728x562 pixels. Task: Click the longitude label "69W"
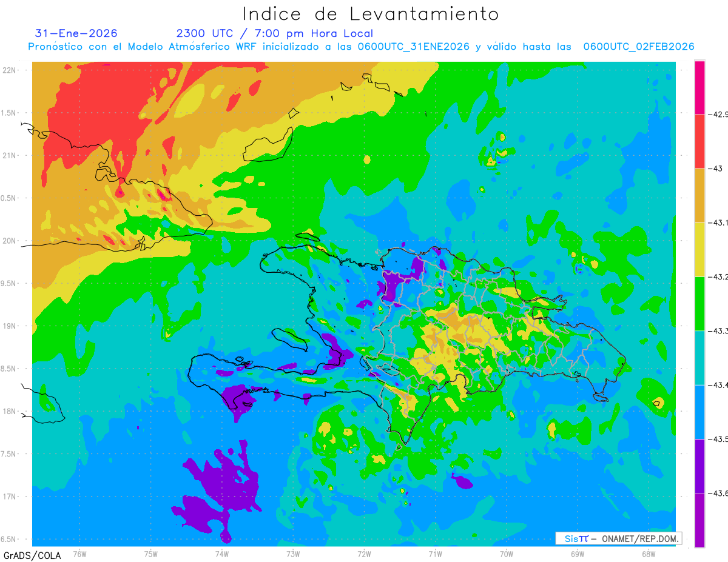point(578,554)
